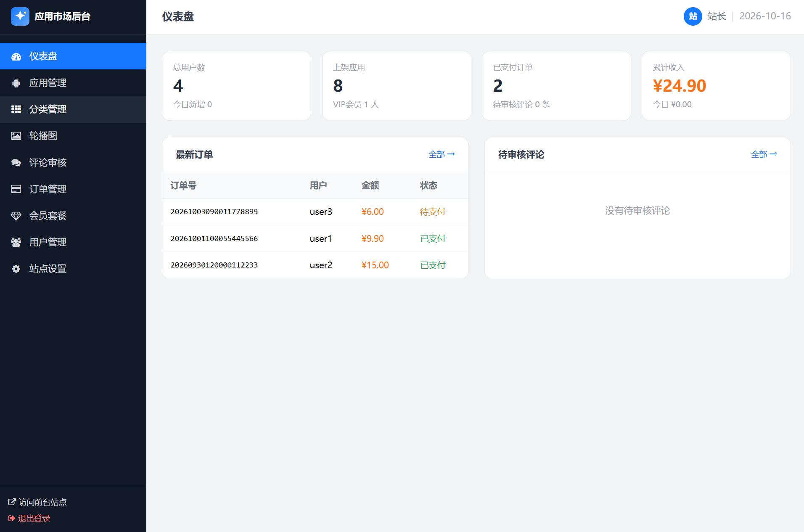Viewport: 804px width, 532px height.
Task: Click the chat bubbles icon beside 评论审核
Action: [16, 163]
